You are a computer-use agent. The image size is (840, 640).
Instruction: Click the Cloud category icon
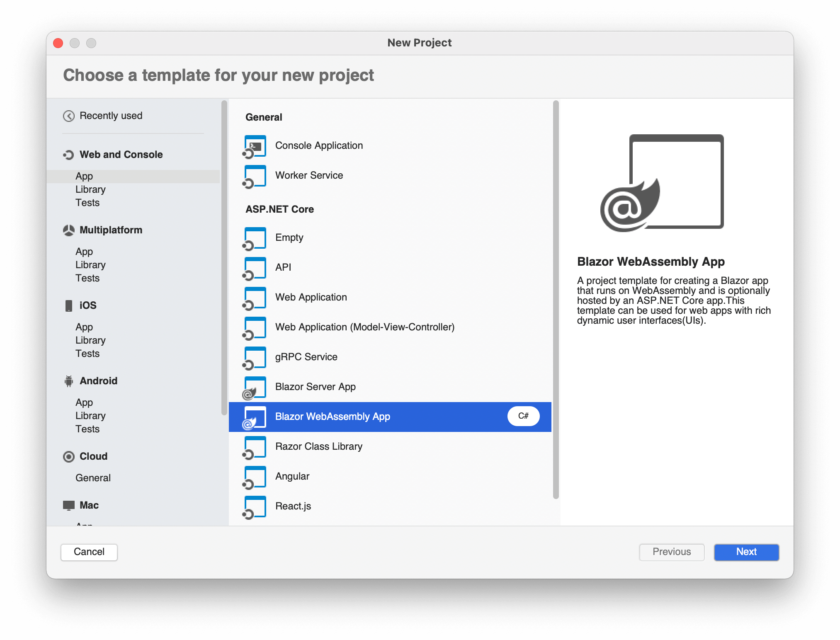tap(68, 457)
